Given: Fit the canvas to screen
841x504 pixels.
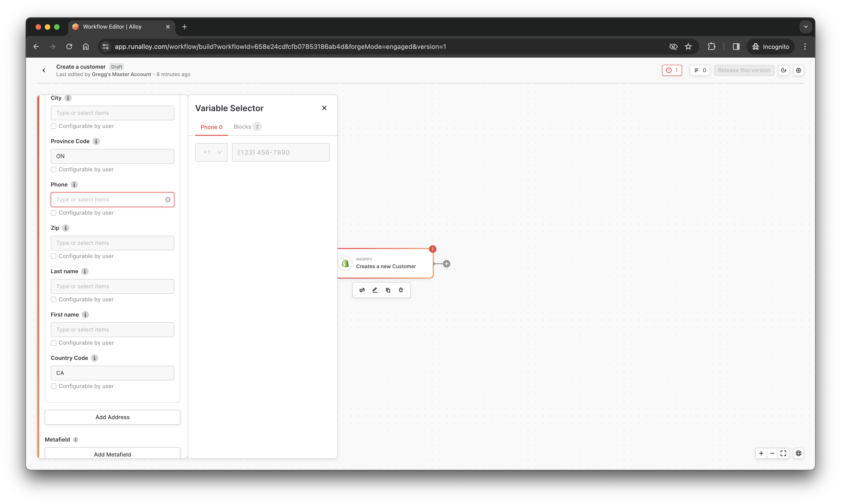Looking at the screenshot, I should pyautogui.click(x=783, y=454).
